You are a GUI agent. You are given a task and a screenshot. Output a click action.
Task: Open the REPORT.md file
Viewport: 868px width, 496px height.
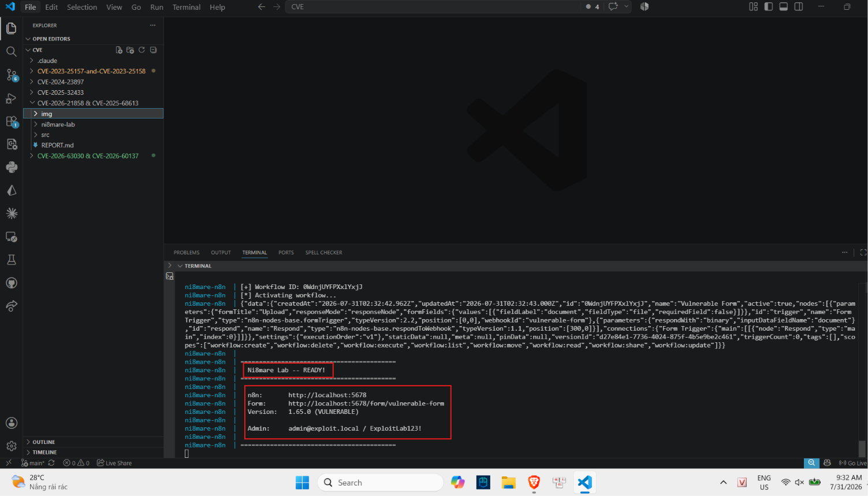click(94, 145)
